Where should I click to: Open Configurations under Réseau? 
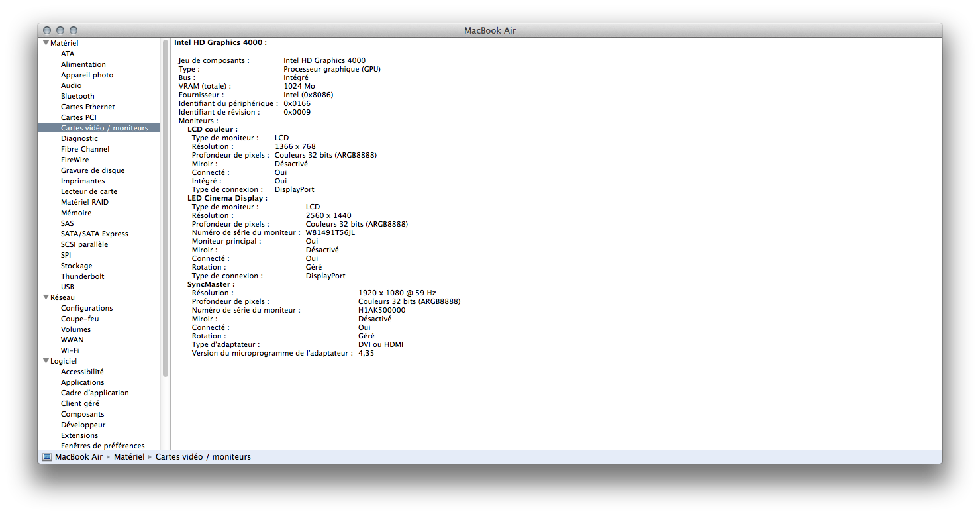point(87,308)
